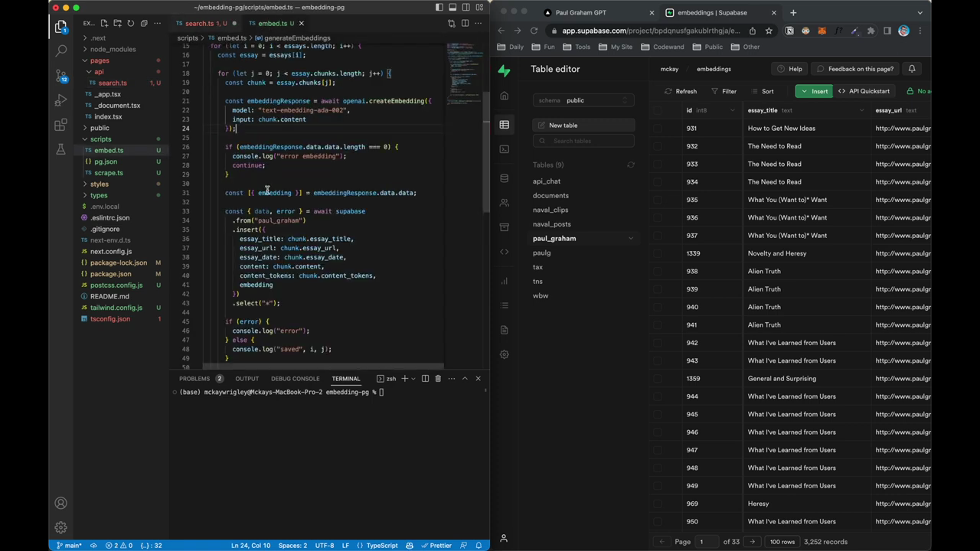Reload the Supabase page in Chrome
980x551 pixels.
pos(534,31)
